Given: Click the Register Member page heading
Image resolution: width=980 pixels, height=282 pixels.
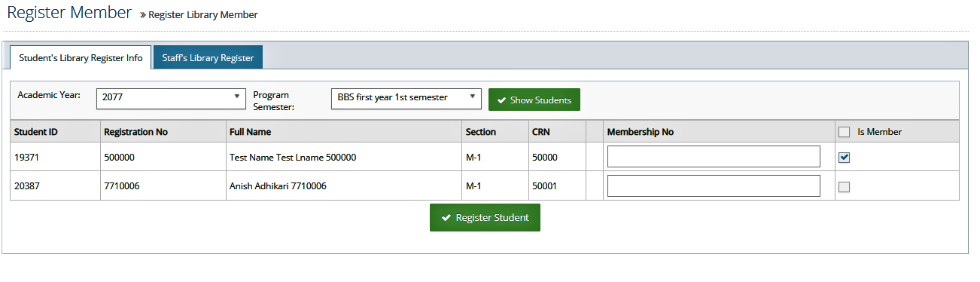Looking at the screenshot, I should coord(69,13).
